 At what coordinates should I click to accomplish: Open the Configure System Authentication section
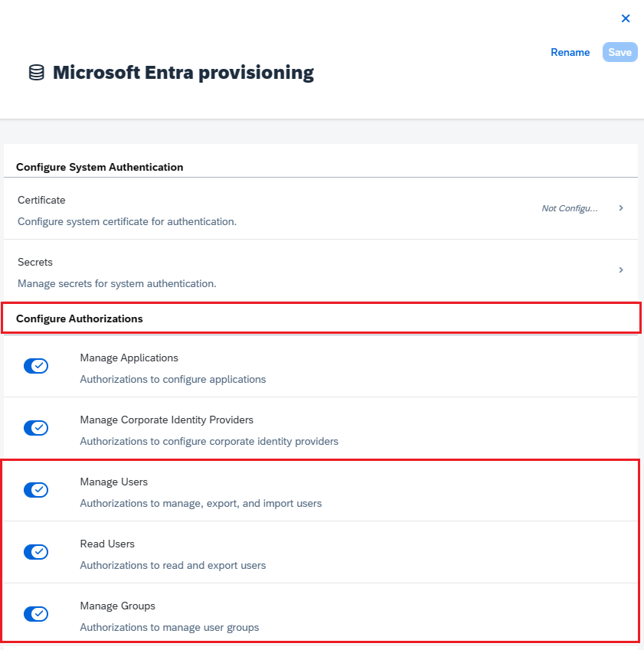click(x=99, y=167)
